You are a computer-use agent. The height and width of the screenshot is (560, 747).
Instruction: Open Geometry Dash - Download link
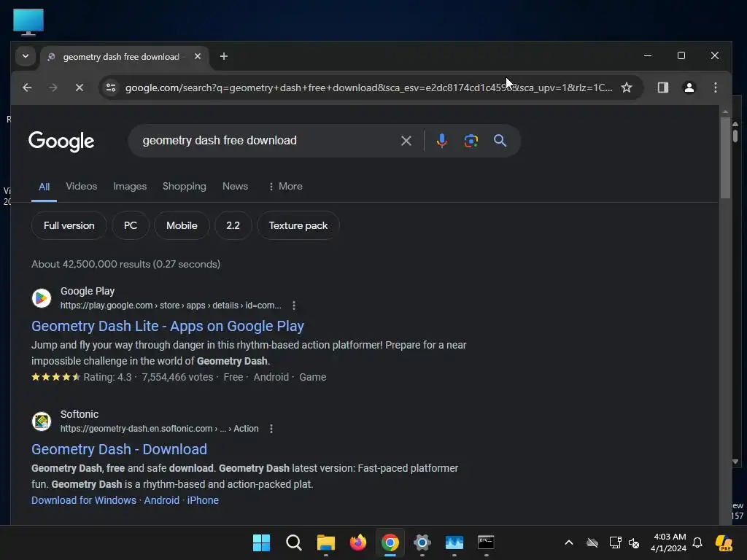pos(119,449)
